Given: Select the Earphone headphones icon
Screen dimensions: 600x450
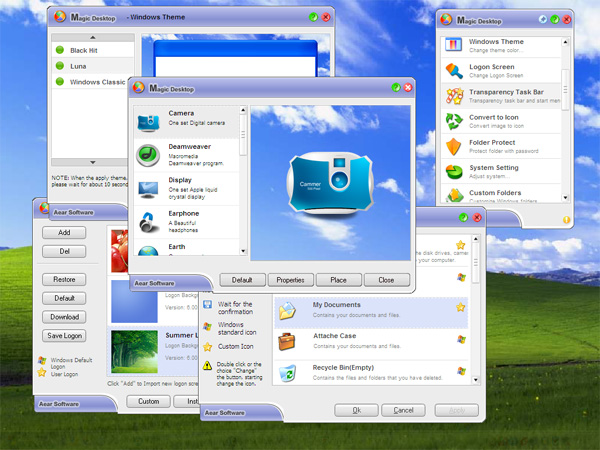Looking at the screenshot, I should tap(148, 222).
